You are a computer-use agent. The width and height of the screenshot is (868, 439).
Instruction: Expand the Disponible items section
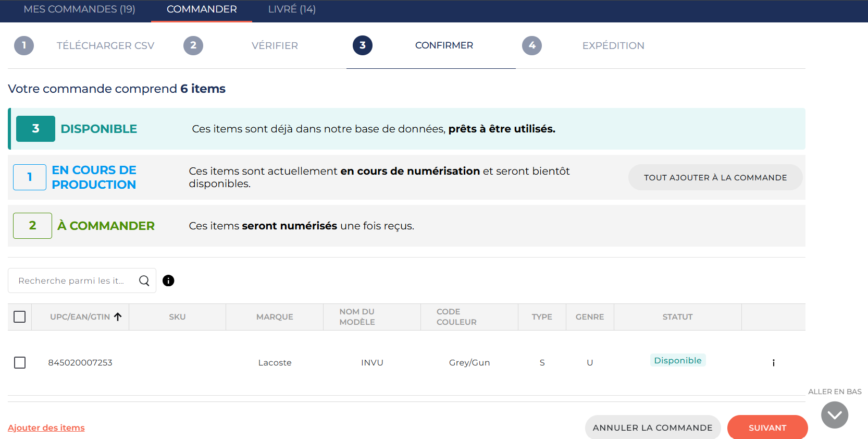point(98,129)
